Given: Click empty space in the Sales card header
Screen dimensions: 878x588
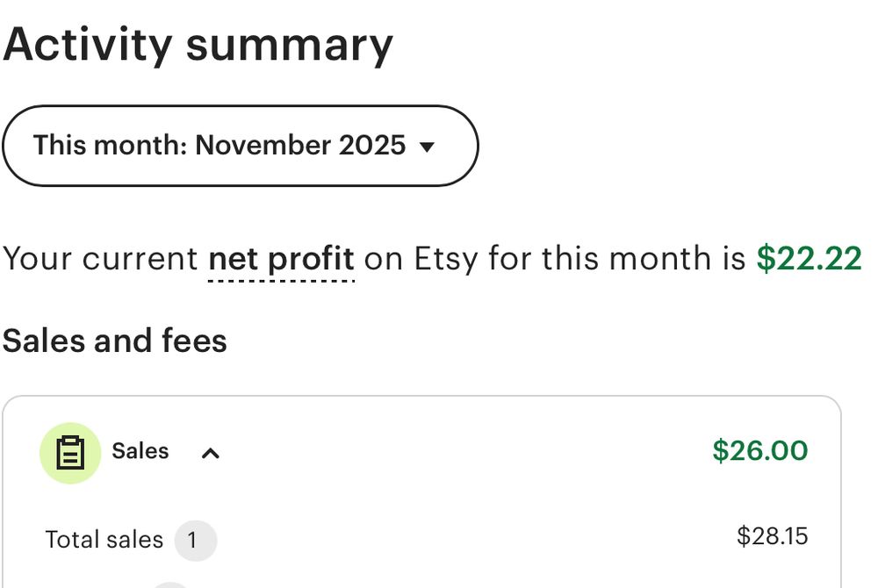Looking at the screenshot, I should click(457, 452).
